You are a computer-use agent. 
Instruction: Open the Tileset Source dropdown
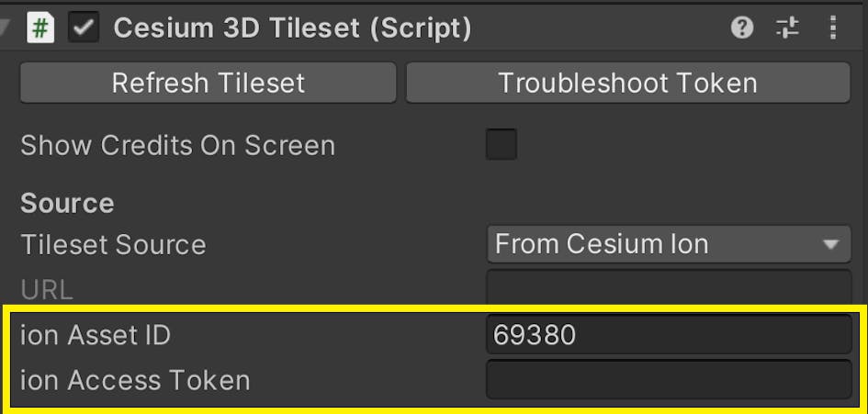coord(668,244)
